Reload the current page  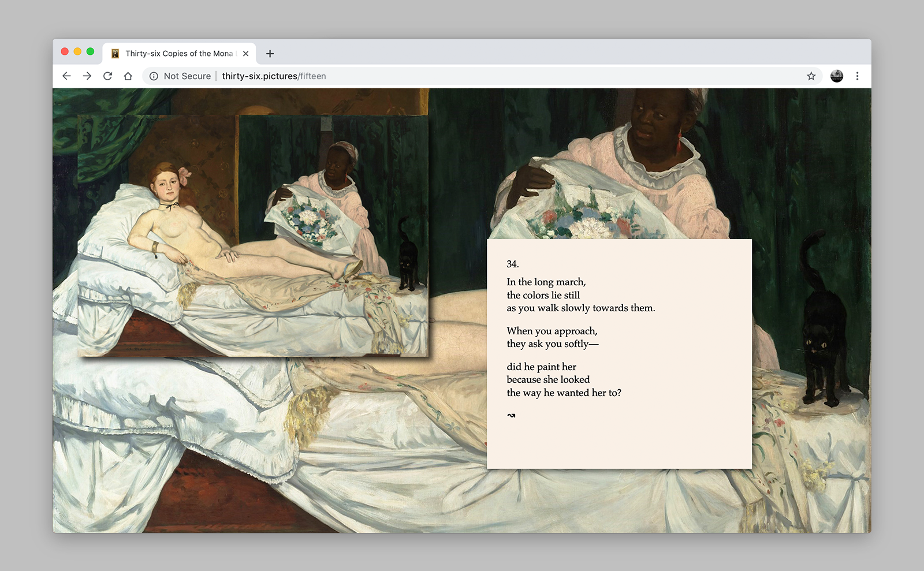107,76
